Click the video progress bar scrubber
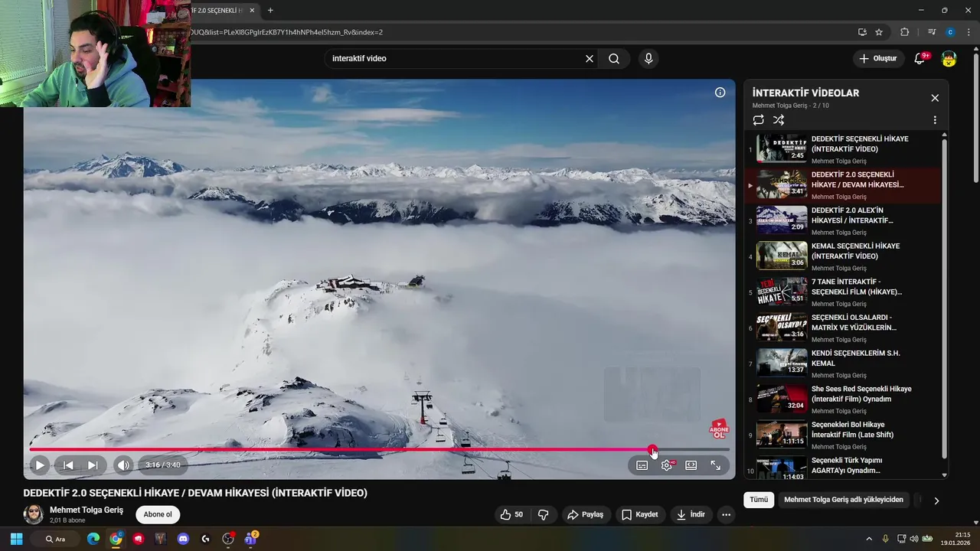Viewport: 980px width, 551px height. pyautogui.click(x=652, y=449)
